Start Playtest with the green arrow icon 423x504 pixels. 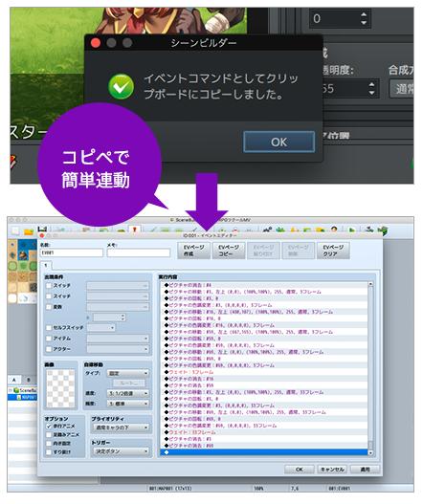[x=352, y=230]
